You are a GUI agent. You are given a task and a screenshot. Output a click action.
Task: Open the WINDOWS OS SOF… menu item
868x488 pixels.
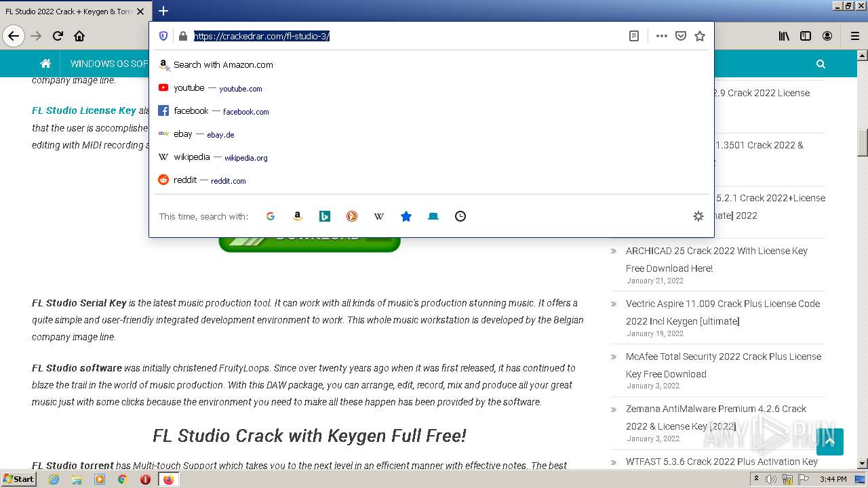click(x=109, y=64)
